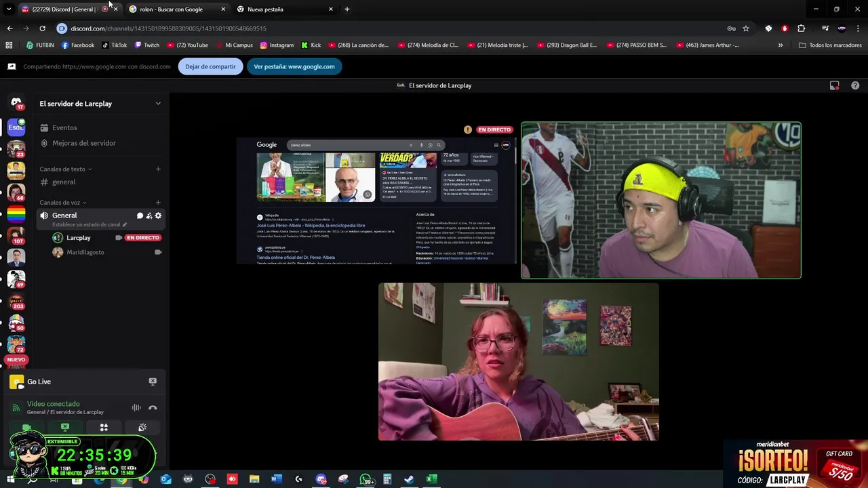This screenshot has height=488, width=868.
Task: Open Chrome apps grid in bookmarks bar
Action: 9,45
